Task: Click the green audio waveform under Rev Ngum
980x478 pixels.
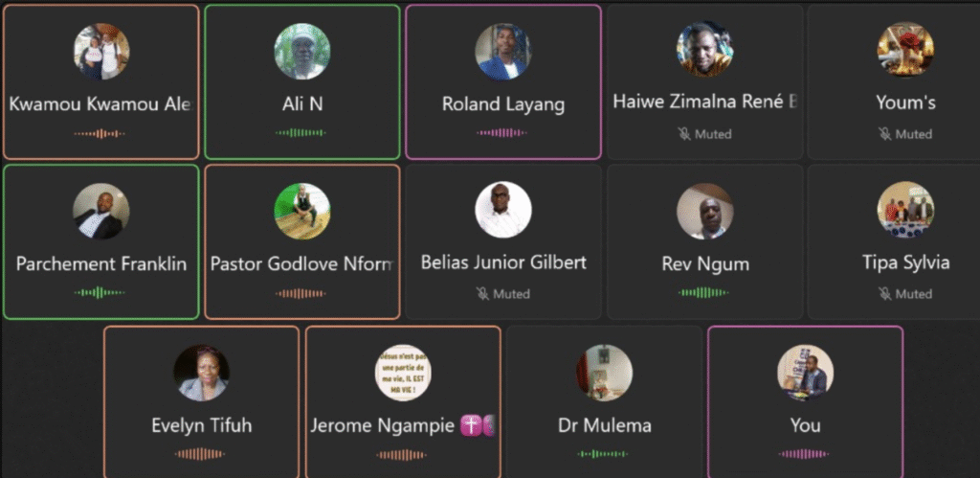Action: tap(703, 292)
